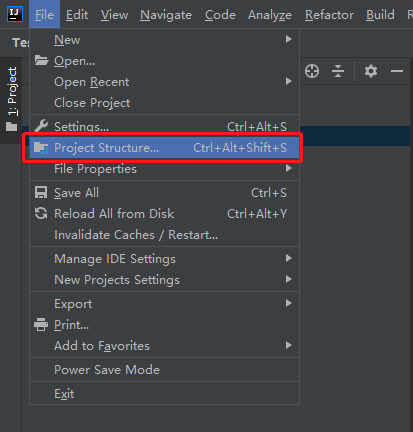This screenshot has height=432, width=413.
Task: Open the Navigate menu
Action: [x=166, y=15]
